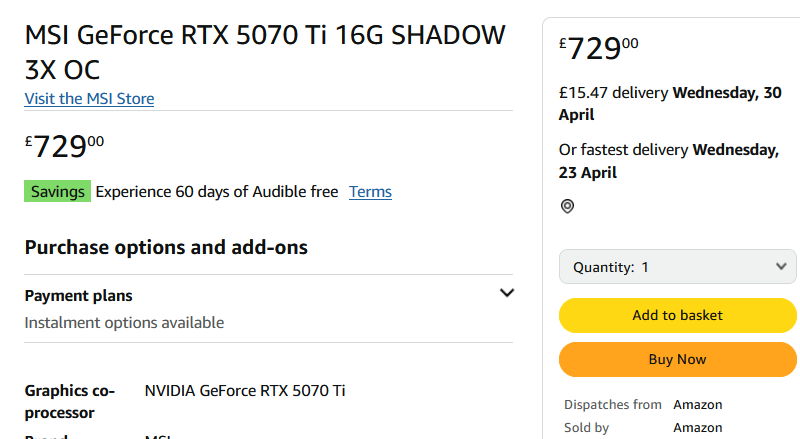Image resolution: width=800 pixels, height=439 pixels.
Task: Expand the Payment plans chevron
Action: [507, 293]
